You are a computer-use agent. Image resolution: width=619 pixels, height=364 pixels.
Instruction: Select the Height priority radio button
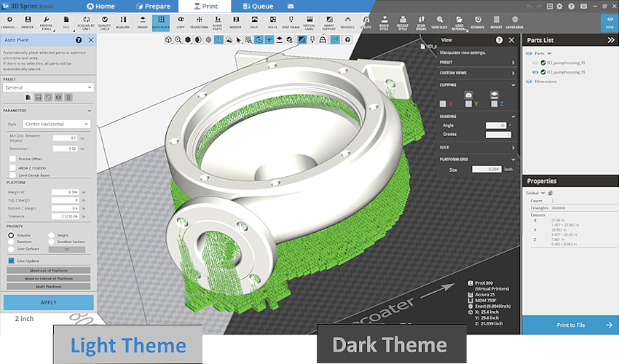coord(52,235)
